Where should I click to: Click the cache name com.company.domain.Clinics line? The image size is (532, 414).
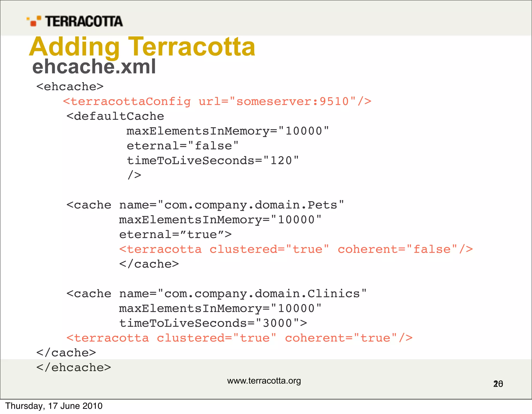point(217,294)
